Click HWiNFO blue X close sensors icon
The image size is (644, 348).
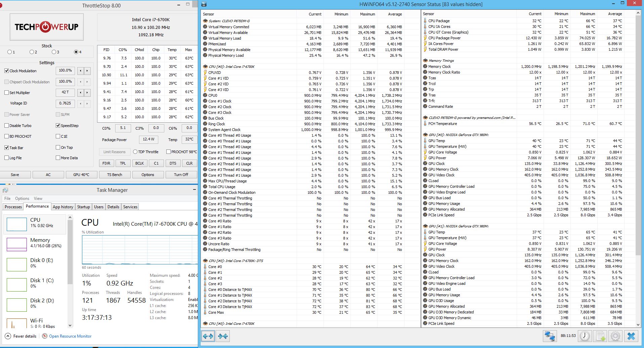(631, 336)
